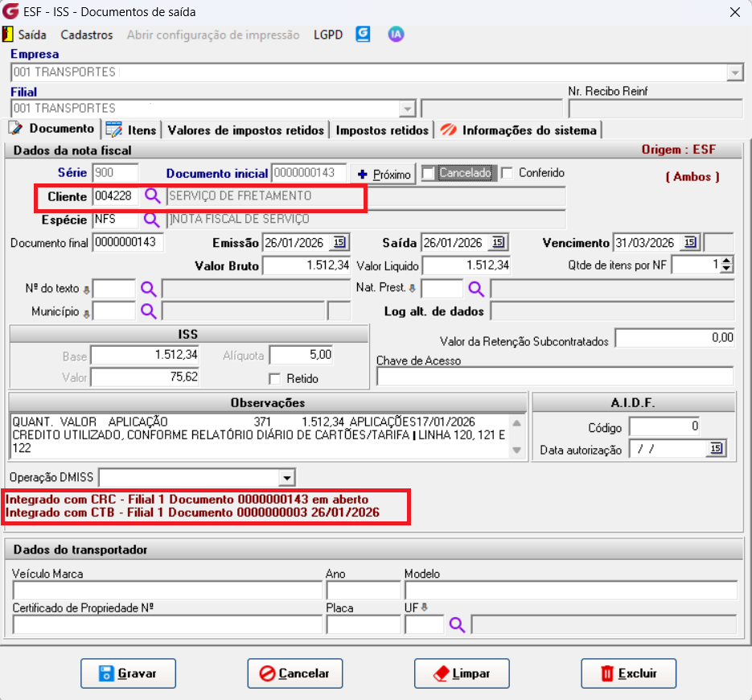Switch to Impostos retidos tab
Screen dimensions: 752x700
pos(382,130)
